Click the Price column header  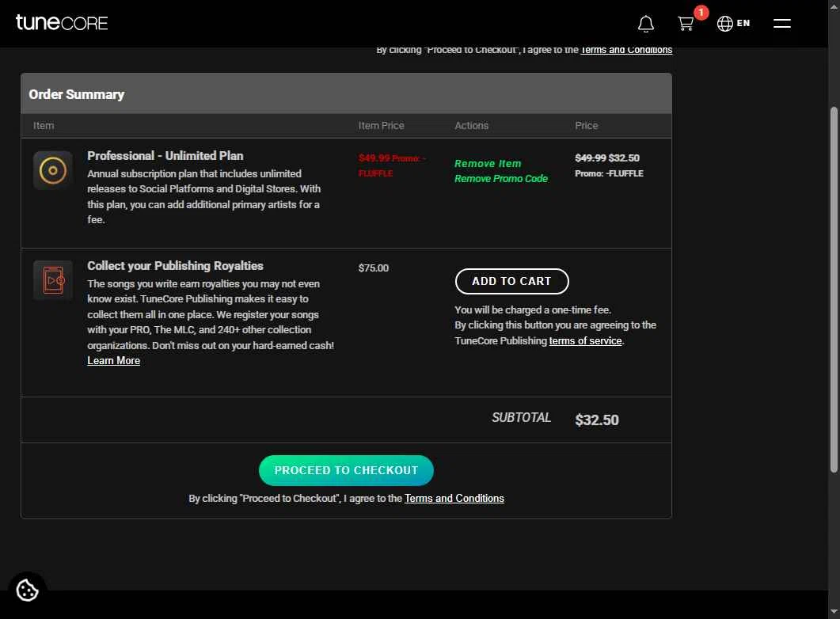[x=586, y=125]
